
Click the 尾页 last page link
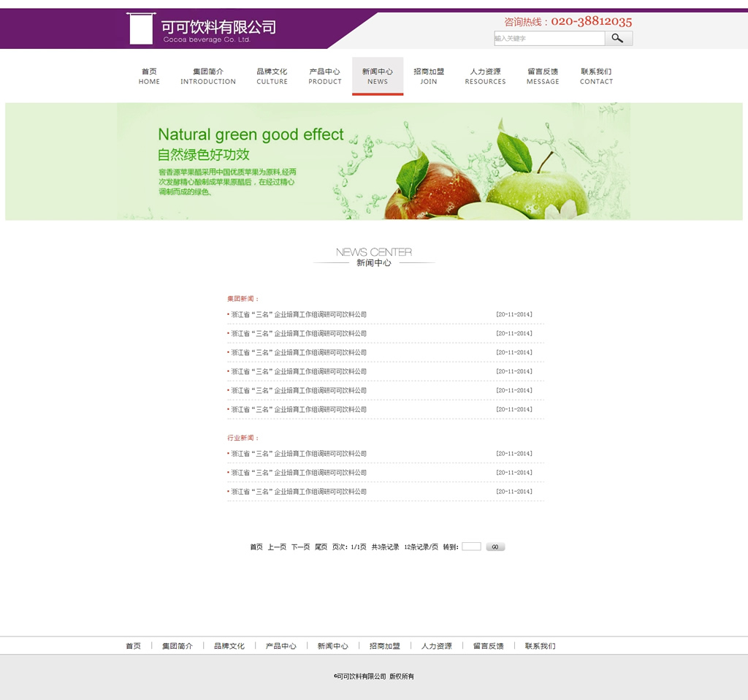click(x=321, y=547)
